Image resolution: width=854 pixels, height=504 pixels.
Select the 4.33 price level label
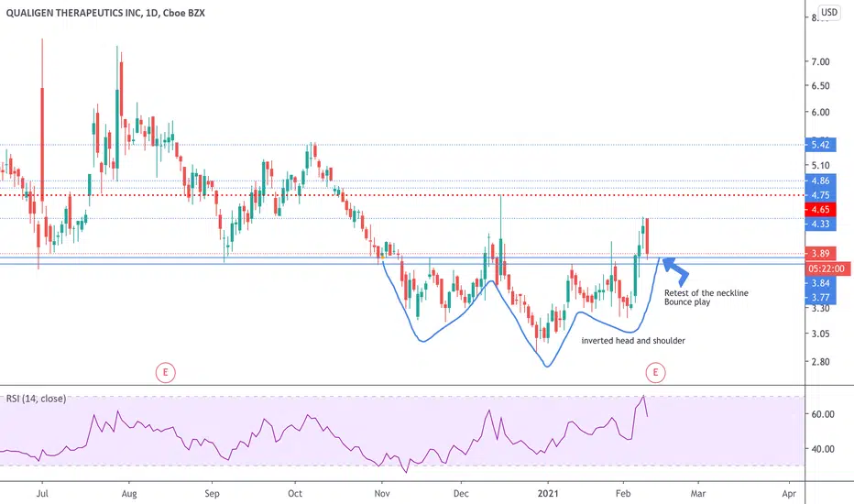point(820,224)
